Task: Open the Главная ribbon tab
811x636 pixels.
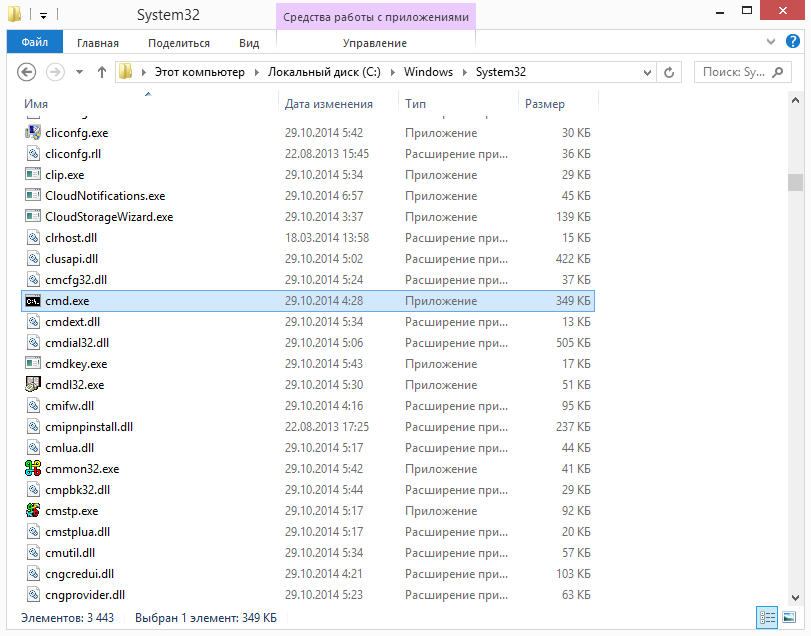Action: (x=98, y=43)
